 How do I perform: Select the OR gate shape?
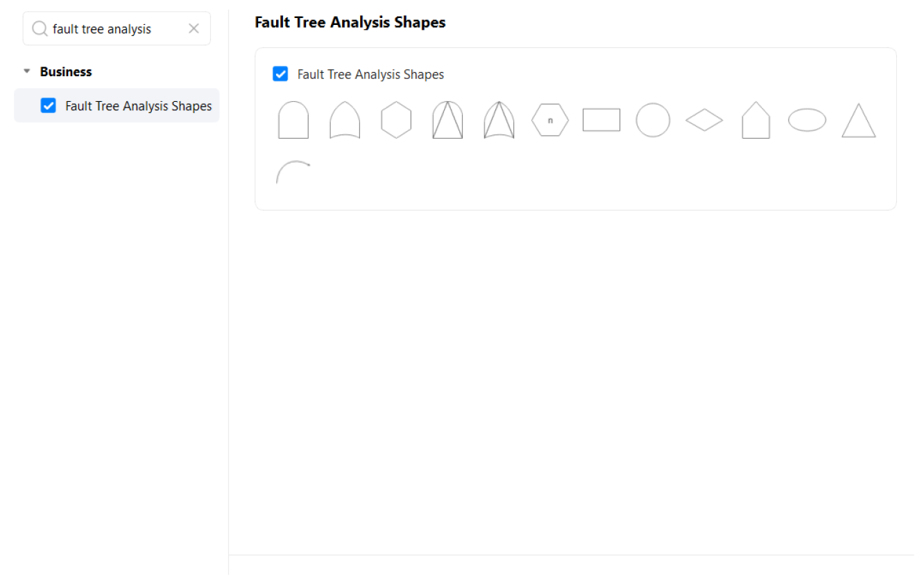point(345,120)
